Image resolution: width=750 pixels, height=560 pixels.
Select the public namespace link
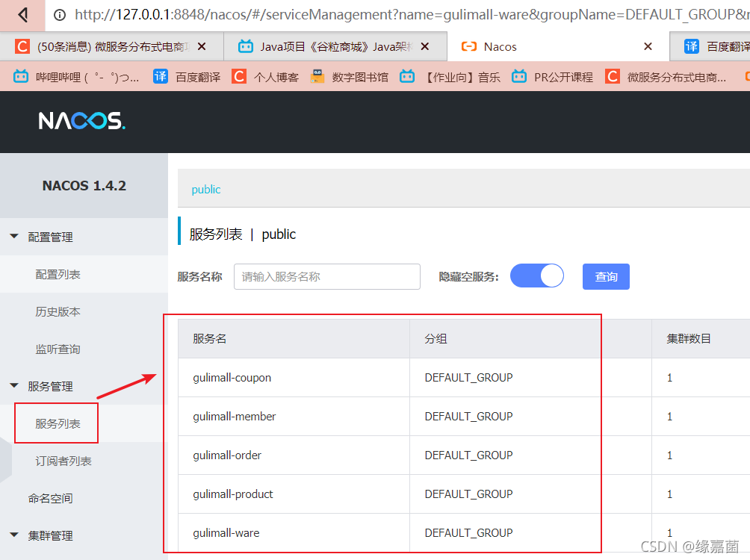click(x=206, y=190)
